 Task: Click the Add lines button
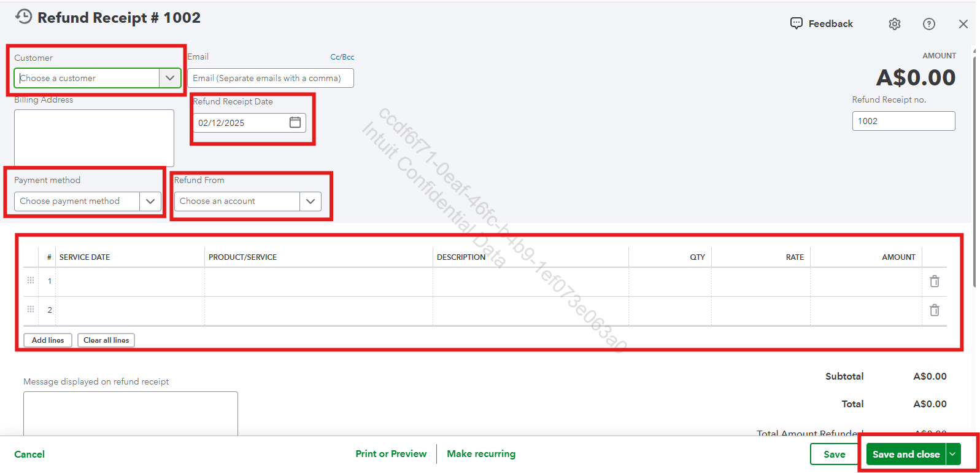click(x=48, y=340)
